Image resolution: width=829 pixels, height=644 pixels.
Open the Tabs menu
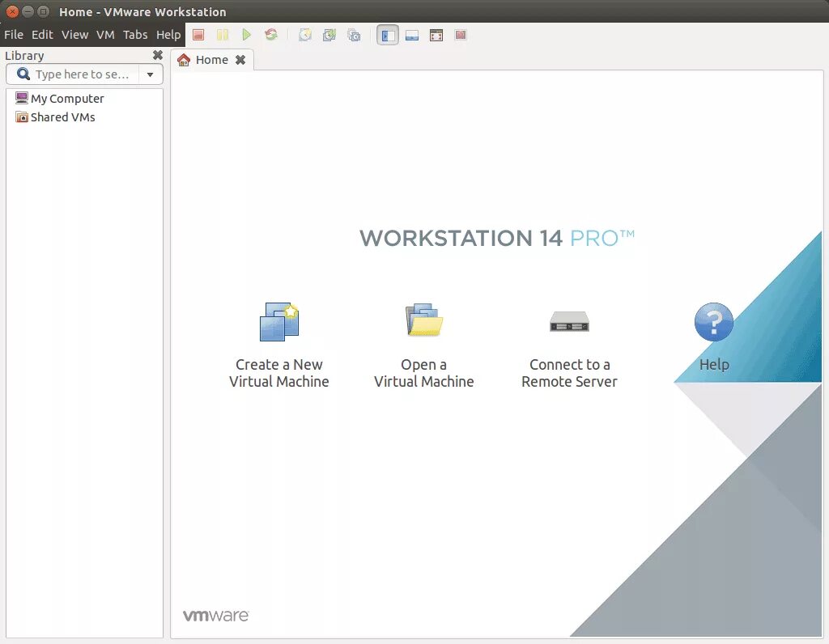[135, 35]
